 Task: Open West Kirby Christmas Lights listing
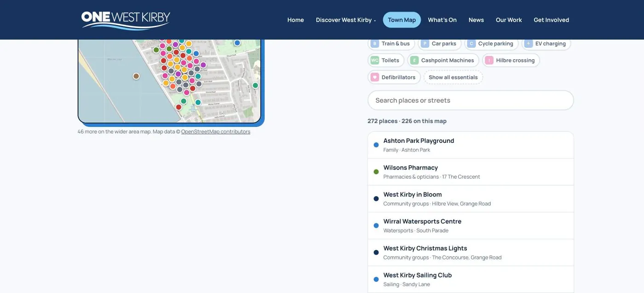(x=471, y=253)
